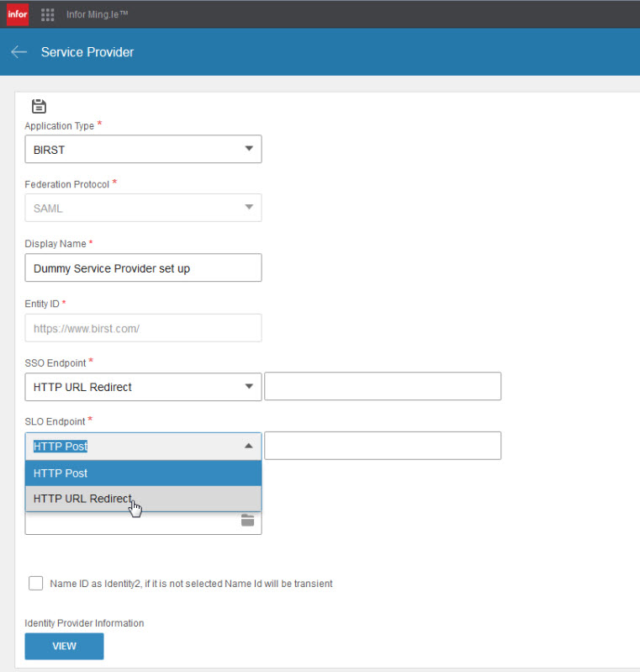640x672 pixels.
Task: Open the app grid menu icon
Action: (x=48, y=14)
